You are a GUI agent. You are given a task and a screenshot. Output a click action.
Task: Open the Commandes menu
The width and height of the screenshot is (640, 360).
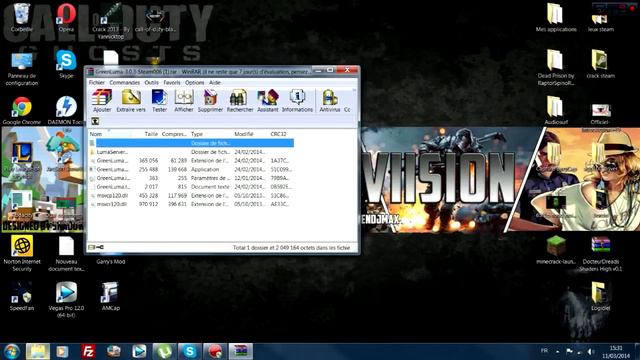point(124,82)
